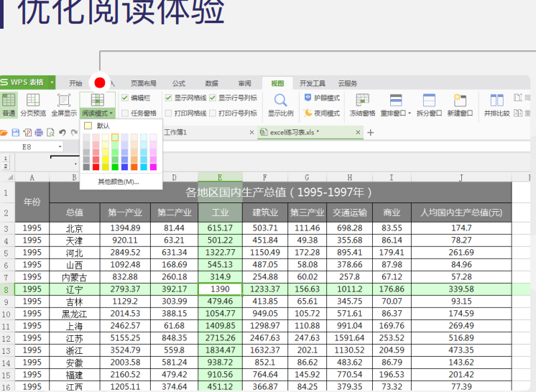Click the cell with value 1322.77

tap(220, 253)
